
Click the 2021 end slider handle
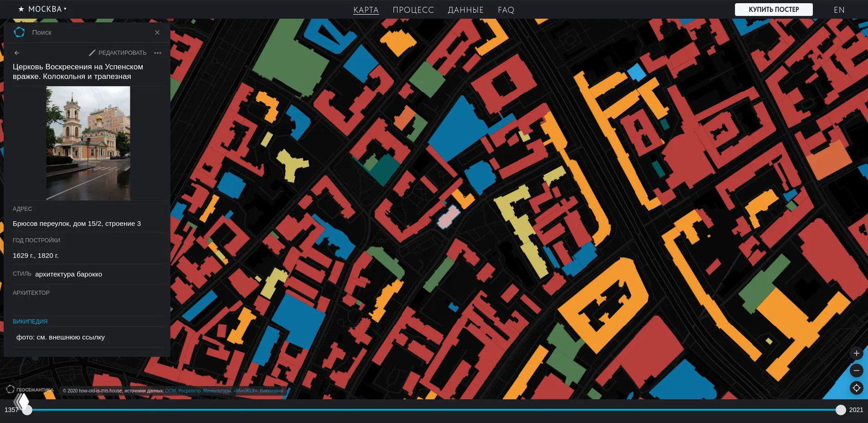tap(840, 410)
